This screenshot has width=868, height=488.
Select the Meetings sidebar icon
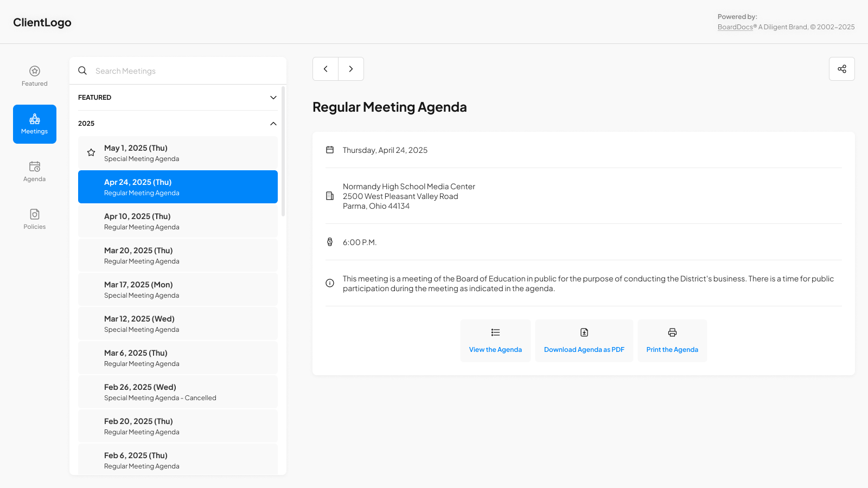click(x=35, y=124)
